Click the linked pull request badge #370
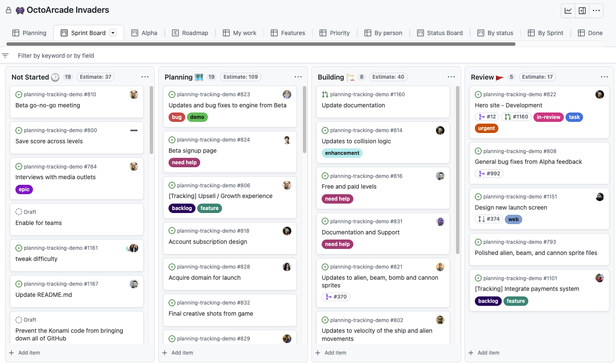 coord(336,296)
